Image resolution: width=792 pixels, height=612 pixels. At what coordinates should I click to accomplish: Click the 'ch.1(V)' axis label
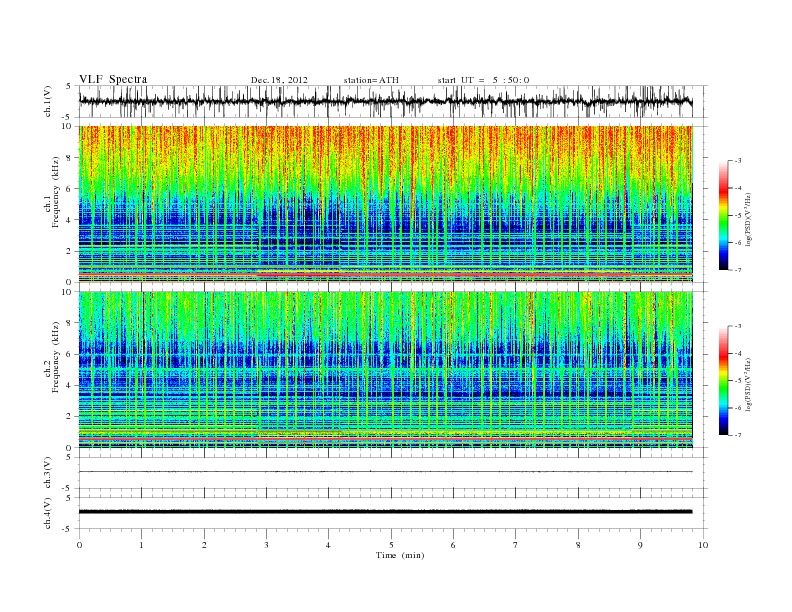[48, 101]
